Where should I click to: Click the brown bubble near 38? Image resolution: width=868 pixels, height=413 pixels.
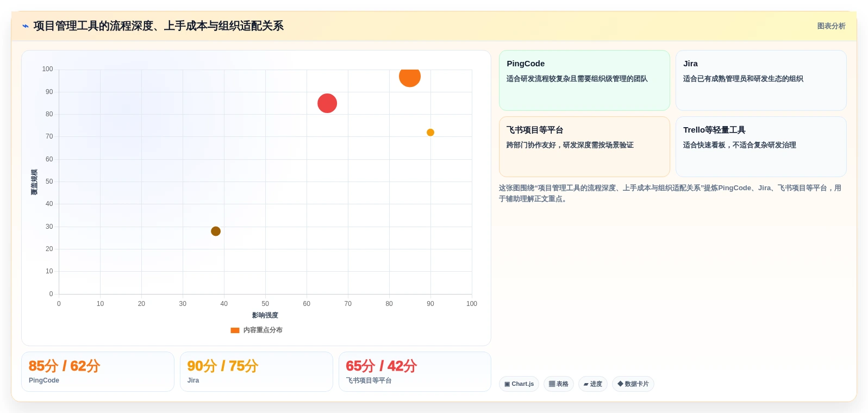coord(216,231)
